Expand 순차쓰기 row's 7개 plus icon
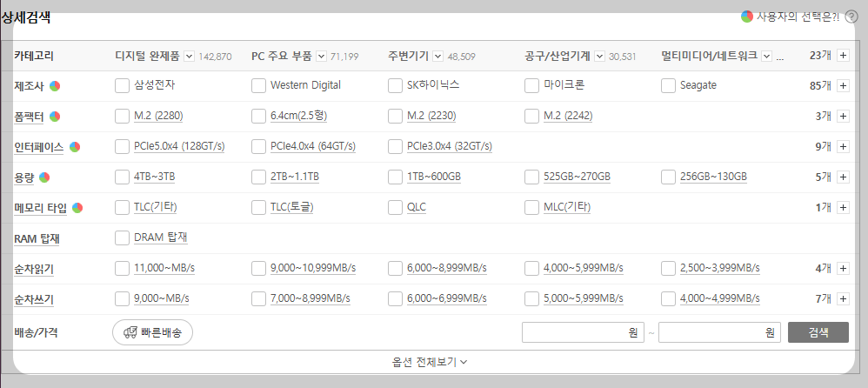The width and height of the screenshot is (868, 388). (x=843, y=299)
